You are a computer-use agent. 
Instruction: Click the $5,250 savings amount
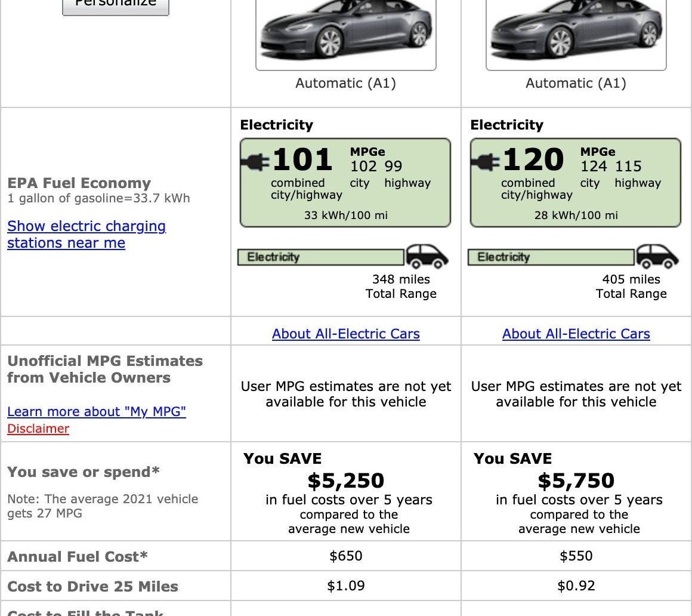coord(345,481)
